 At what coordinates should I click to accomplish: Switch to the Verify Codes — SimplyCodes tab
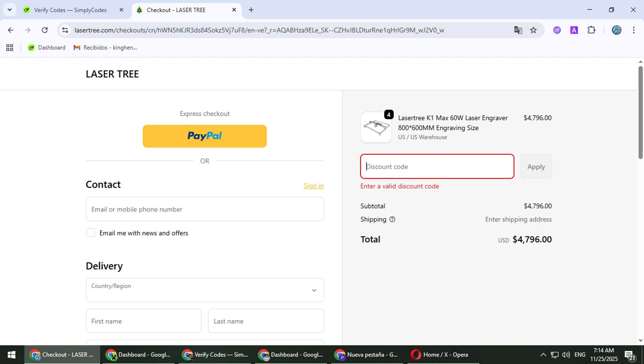(x=70, y=10)
